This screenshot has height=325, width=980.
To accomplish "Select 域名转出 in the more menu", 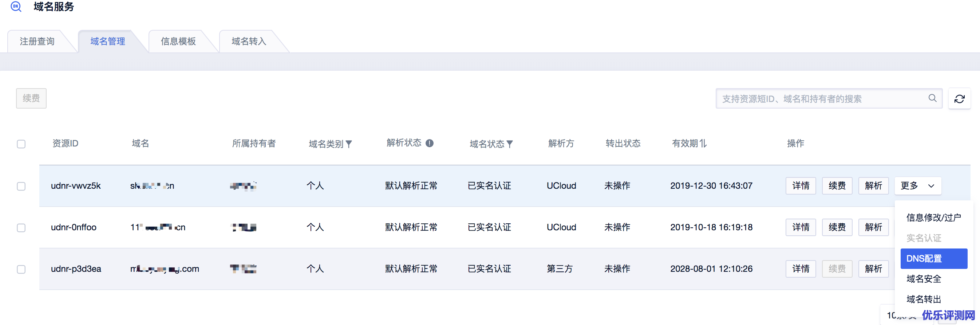I will point(924,299).
